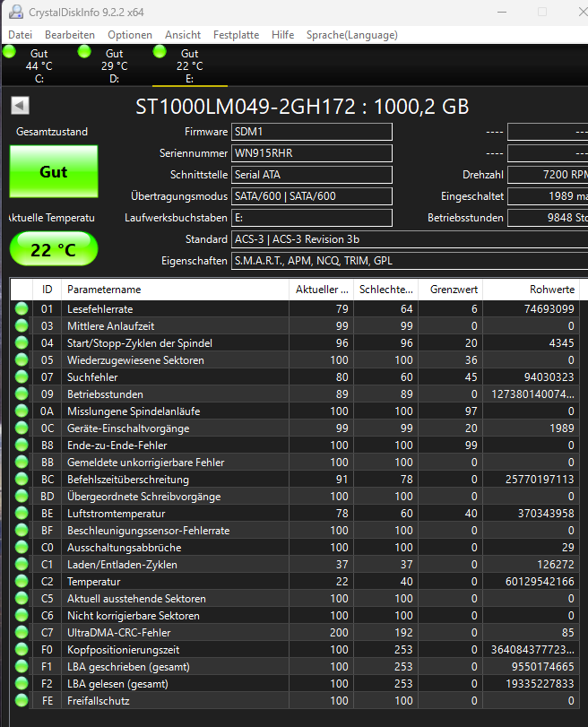Screen dimensions: 588x727
Task: Click status dot for Mittlere Anlaufzeit row
Action: tap(22, 326)
